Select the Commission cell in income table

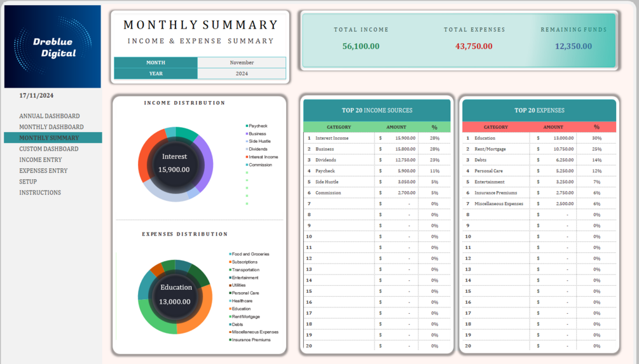(x=343, y=193)
